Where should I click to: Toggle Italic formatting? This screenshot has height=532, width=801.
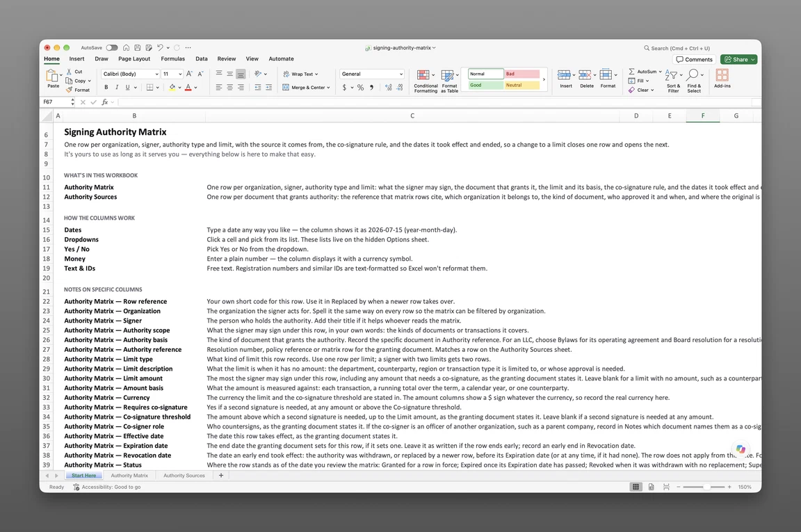coord(117,88)
